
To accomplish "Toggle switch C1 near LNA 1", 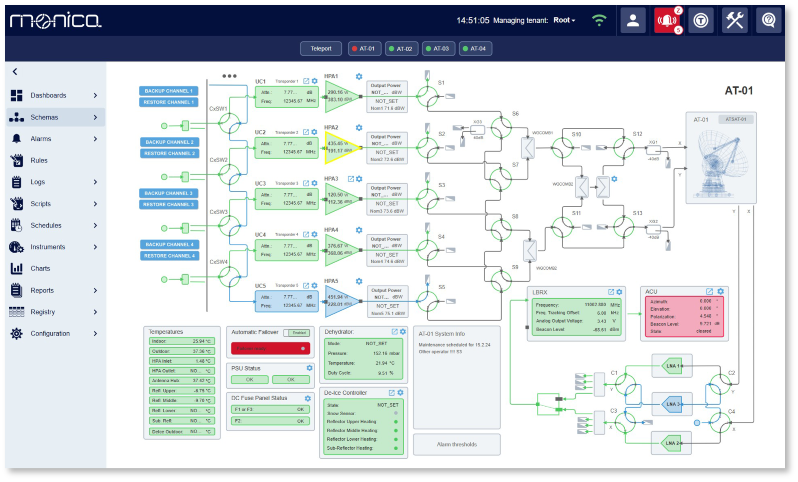I will tap(625, 385).
